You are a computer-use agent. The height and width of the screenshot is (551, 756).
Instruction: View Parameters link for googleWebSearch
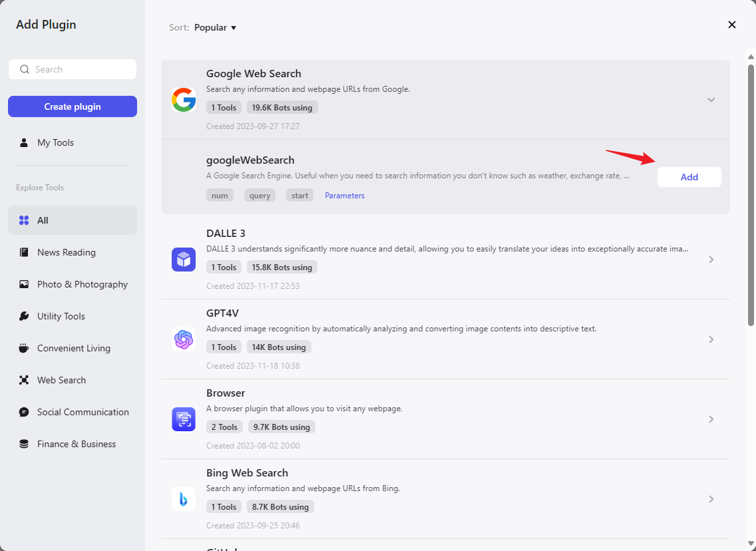(x=345, y=196)
